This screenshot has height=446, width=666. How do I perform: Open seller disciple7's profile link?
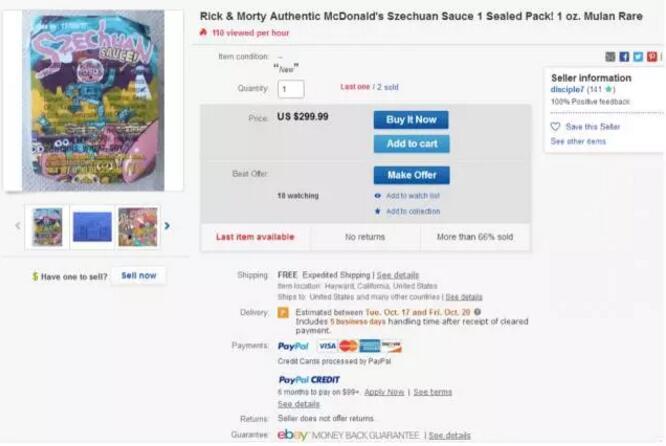(x=569, y=90)
